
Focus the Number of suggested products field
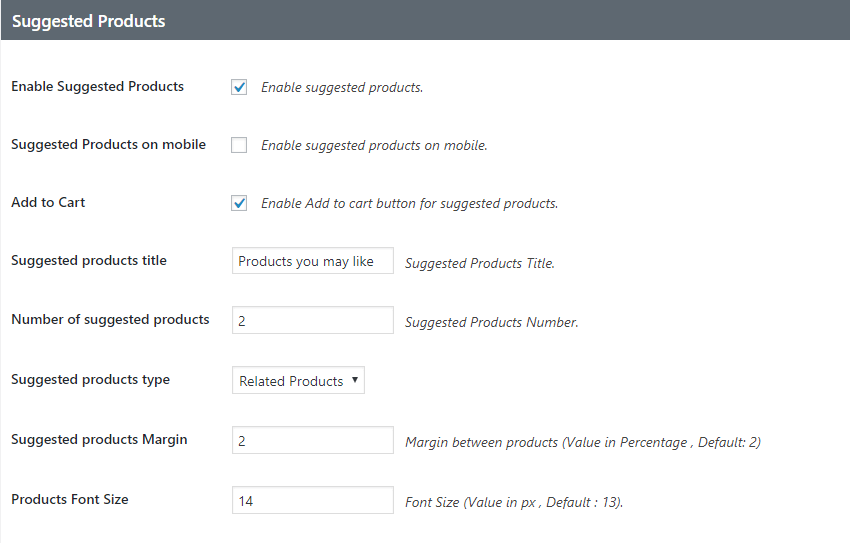(x=312, y=320)
